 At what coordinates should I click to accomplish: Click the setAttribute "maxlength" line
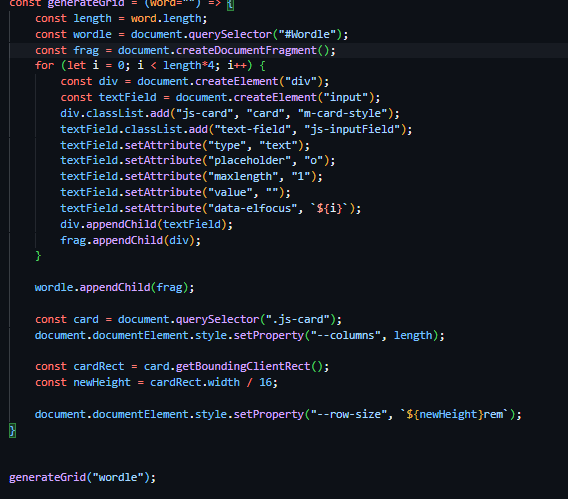point(191,176)
